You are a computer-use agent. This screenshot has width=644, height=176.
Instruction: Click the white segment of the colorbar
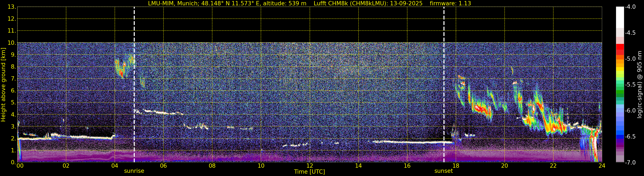click(620, 17)
